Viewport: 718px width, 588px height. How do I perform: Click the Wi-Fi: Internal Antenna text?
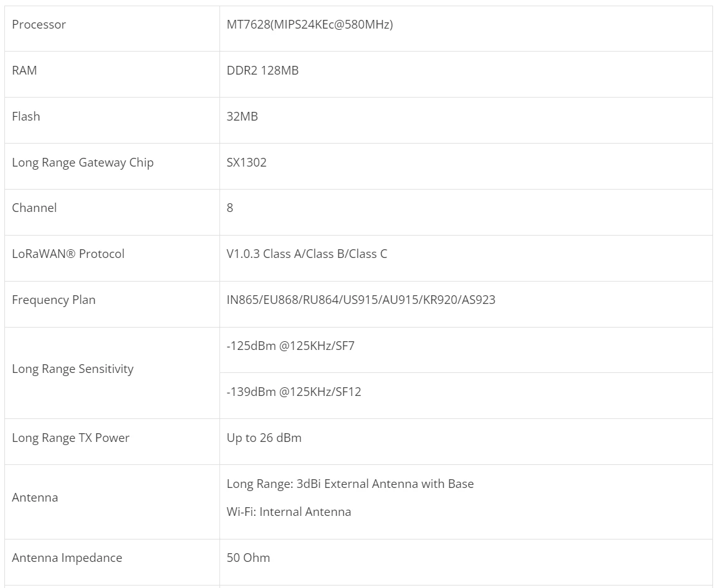pyautogui.click(x=288, y=512)
